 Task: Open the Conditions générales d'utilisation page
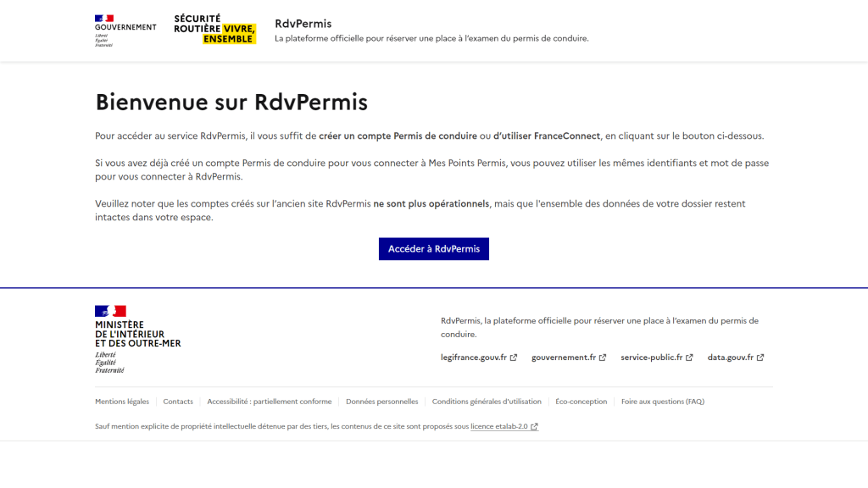pyautogui.click(x=487, y=401)
